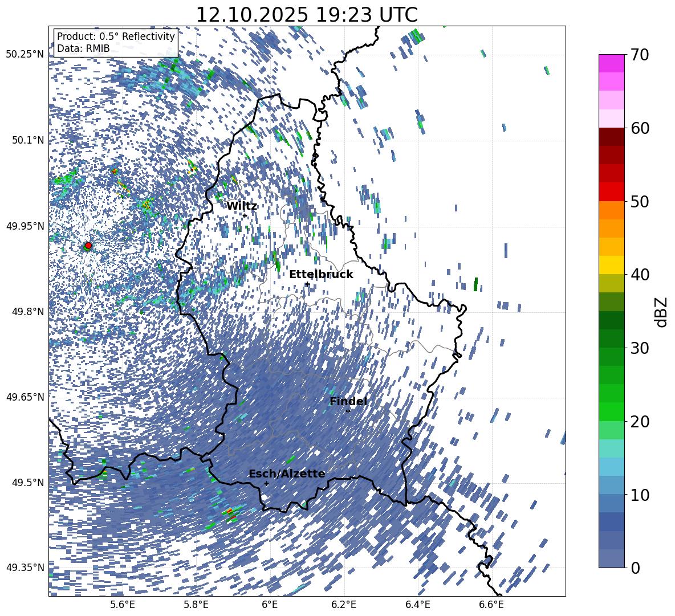Click the 5.6°E longitude label
Viewport: 675px width, 616px height.
tap(123, 605)
